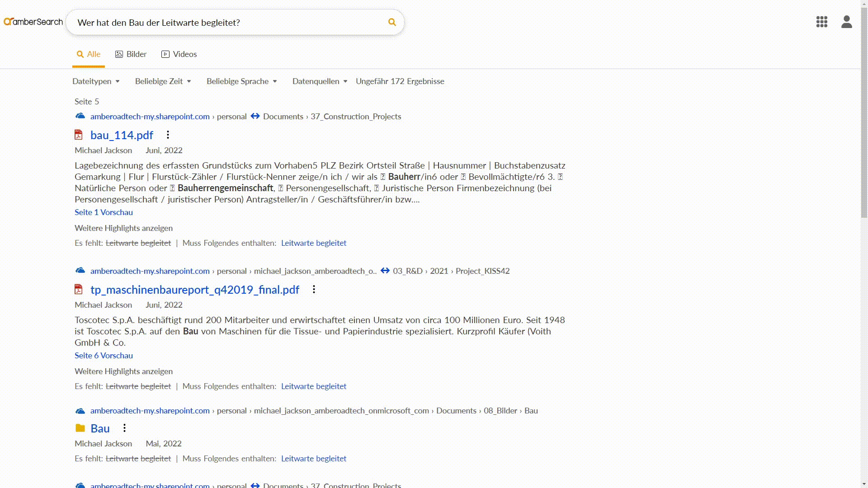The height and width of the screenshot is (488, 868).
Task: Open the folder icon beside Bau result
Action: (x=80, y=428)
